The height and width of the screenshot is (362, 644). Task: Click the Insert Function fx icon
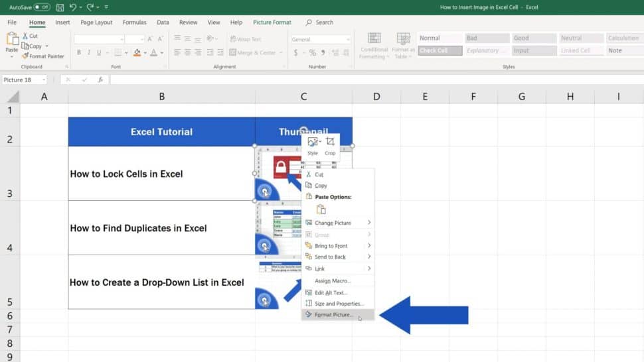(100, 80)
